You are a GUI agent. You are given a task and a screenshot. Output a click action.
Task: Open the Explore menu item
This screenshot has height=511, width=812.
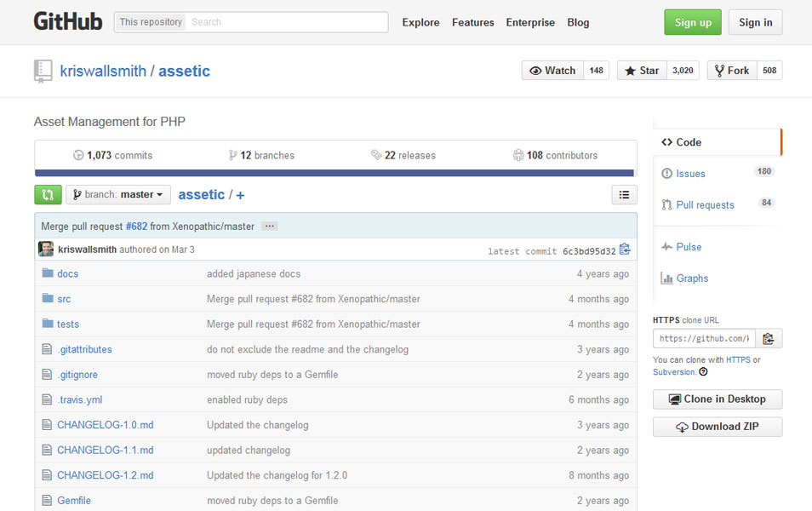[421, 22]
